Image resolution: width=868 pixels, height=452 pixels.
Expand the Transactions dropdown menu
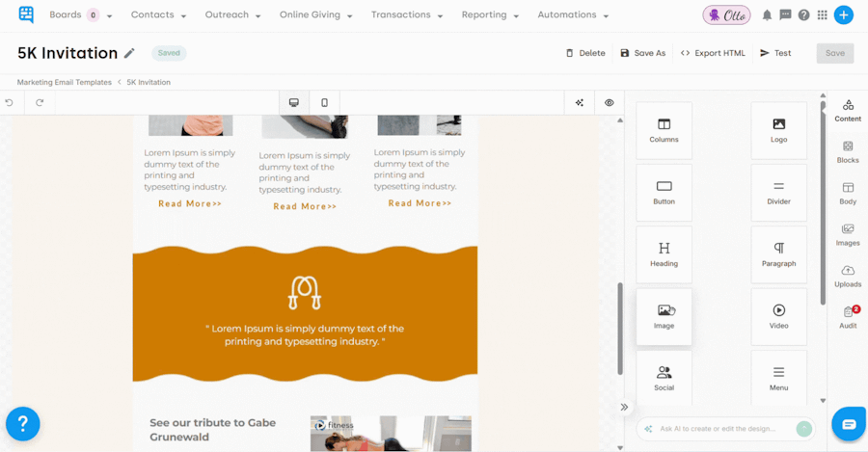click(407, 14)
